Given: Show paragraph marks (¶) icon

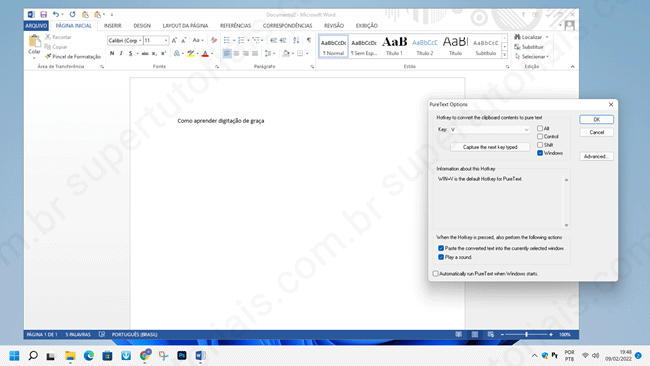Looking at the screenshot, I should [x=309, y=40].
